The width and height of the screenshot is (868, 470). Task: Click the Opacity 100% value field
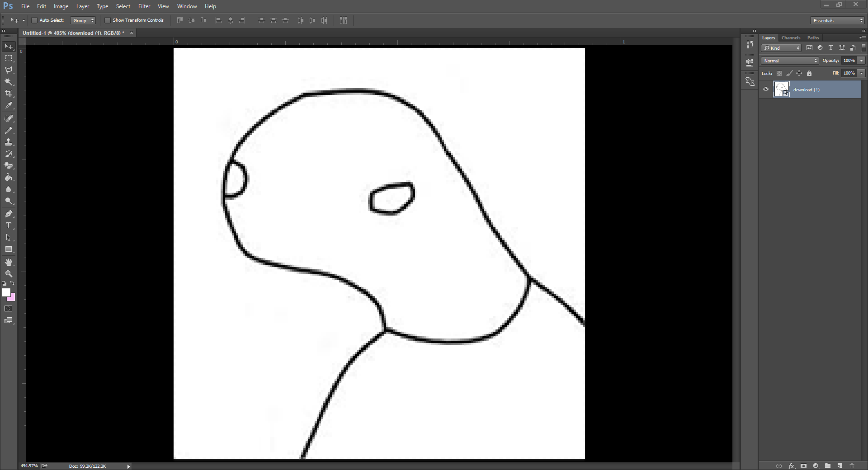(849, 61)
